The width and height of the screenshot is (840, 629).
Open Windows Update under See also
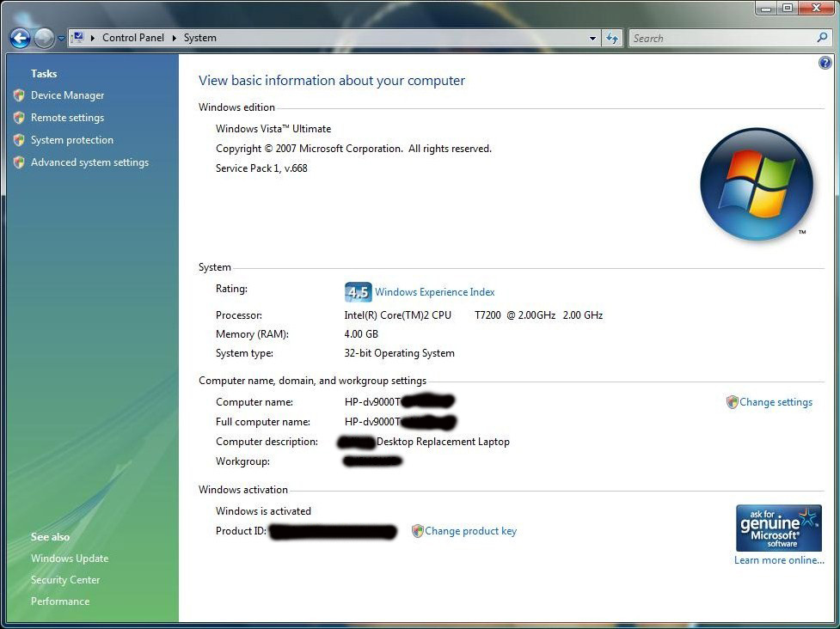pyautogui.click(x=70, y=559)
